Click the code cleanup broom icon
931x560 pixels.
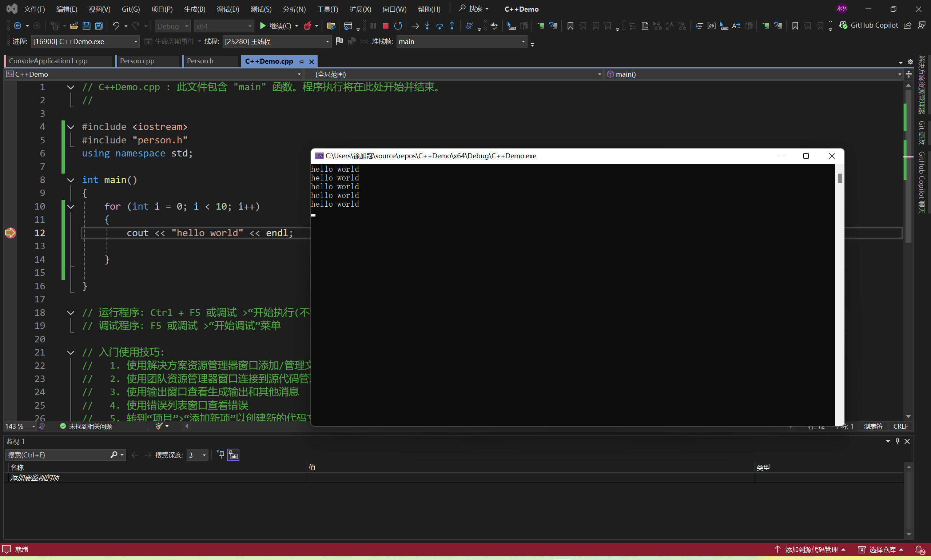tap(159, 426)
